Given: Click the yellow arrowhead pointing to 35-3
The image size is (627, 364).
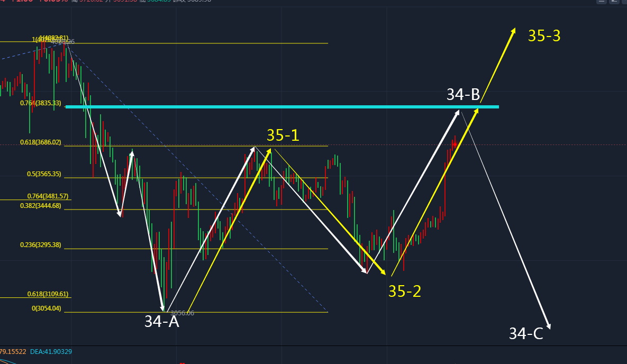Looking at the screenshot, I should point(513,32).
